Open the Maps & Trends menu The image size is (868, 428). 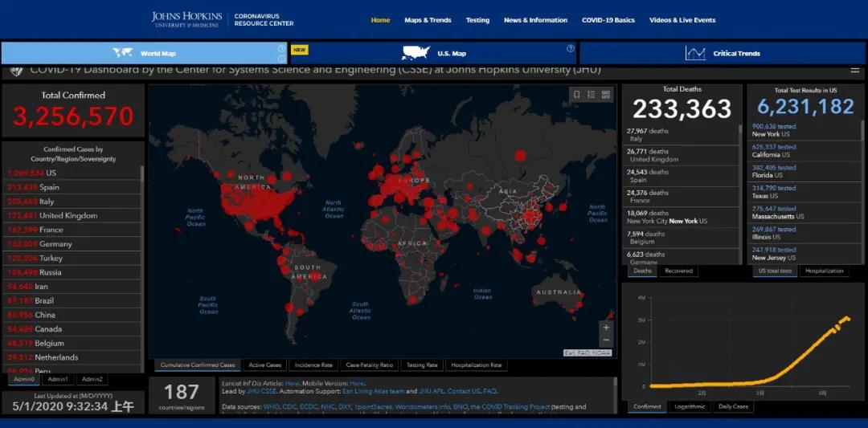(x=428, y=20)
